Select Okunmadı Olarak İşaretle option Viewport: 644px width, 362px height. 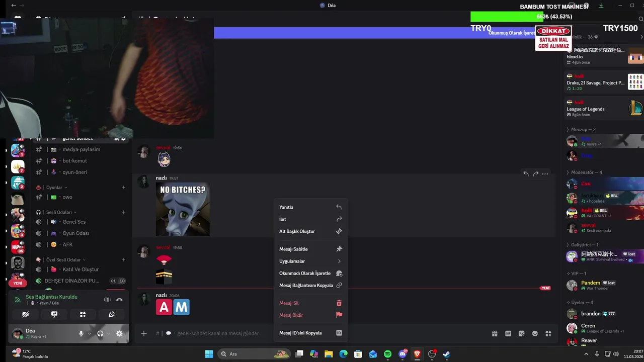(310, 273)
